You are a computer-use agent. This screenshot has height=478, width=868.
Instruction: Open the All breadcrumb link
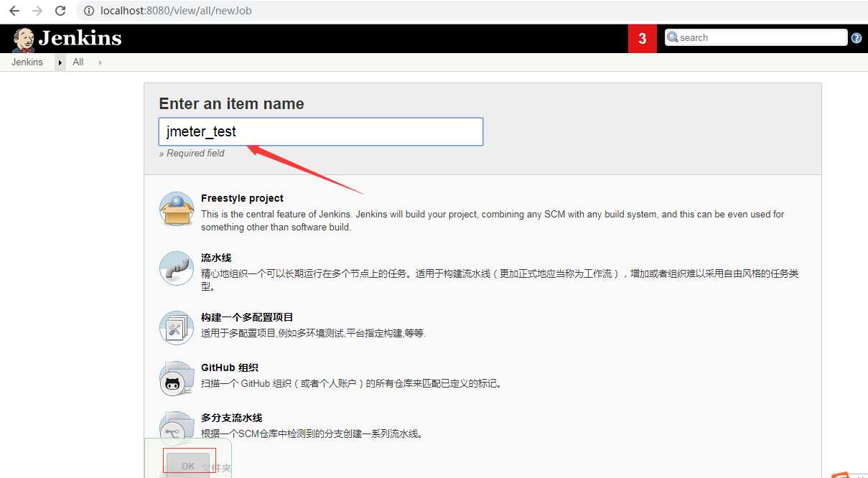[x=78, y=62]
